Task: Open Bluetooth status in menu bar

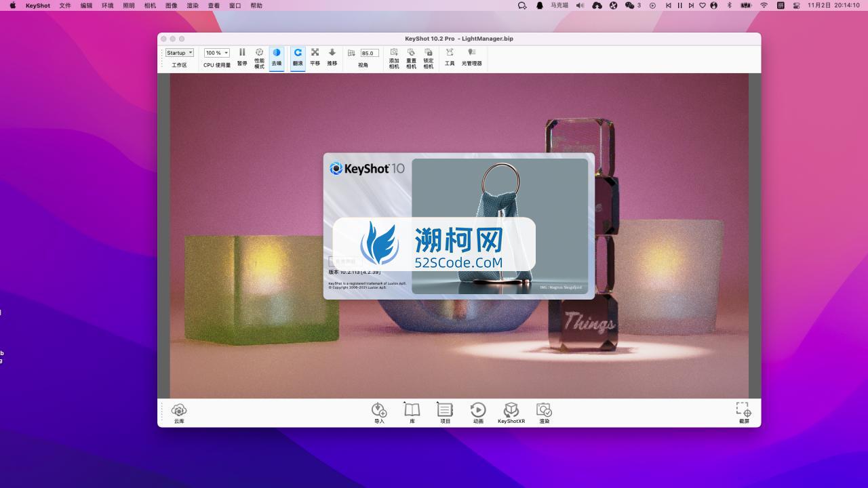Action: [x=730, y=5]
